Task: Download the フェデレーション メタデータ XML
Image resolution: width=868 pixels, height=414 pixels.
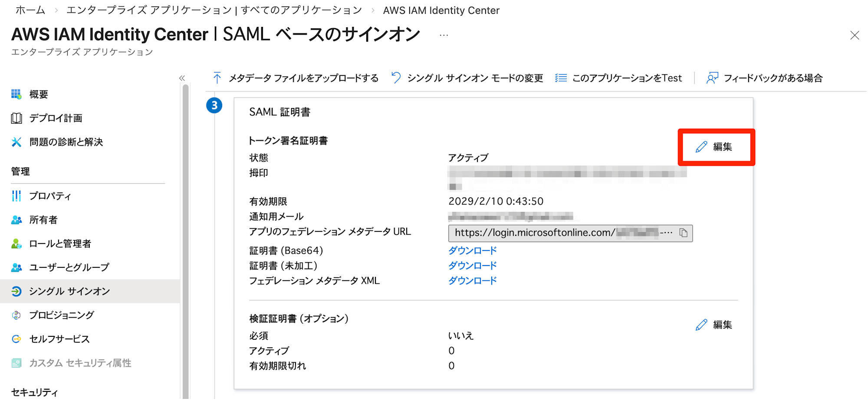Action: click(472, 281)
